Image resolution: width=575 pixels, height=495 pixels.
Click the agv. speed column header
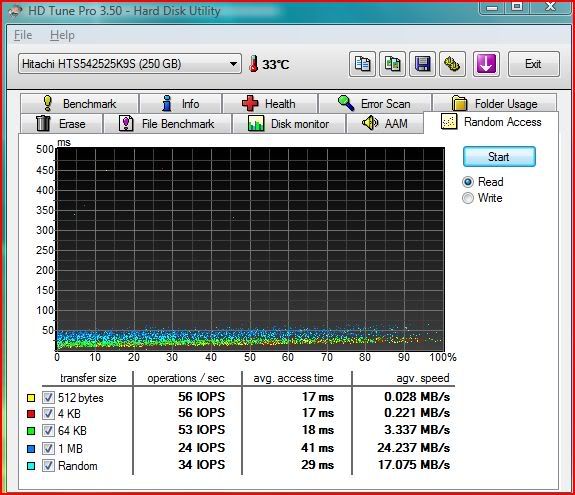[x=422, y=378]
